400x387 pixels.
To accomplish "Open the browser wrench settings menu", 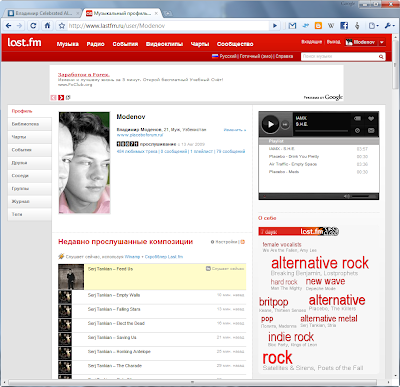I will coord(389,26).
